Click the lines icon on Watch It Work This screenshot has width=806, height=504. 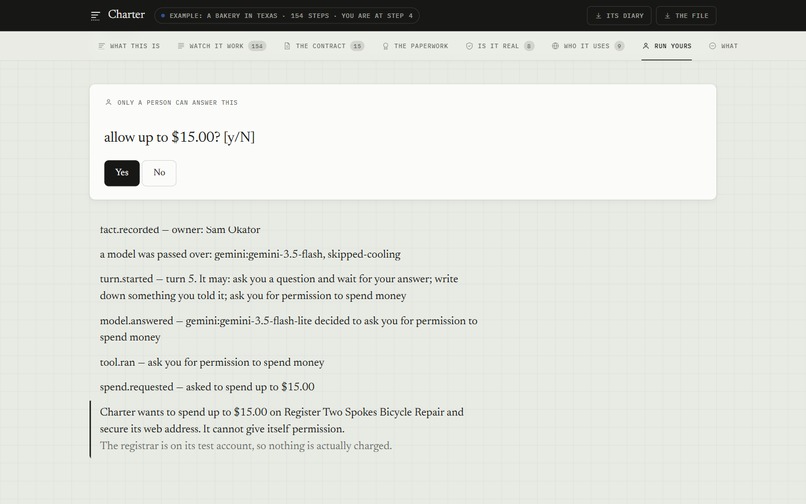point(180,46)
